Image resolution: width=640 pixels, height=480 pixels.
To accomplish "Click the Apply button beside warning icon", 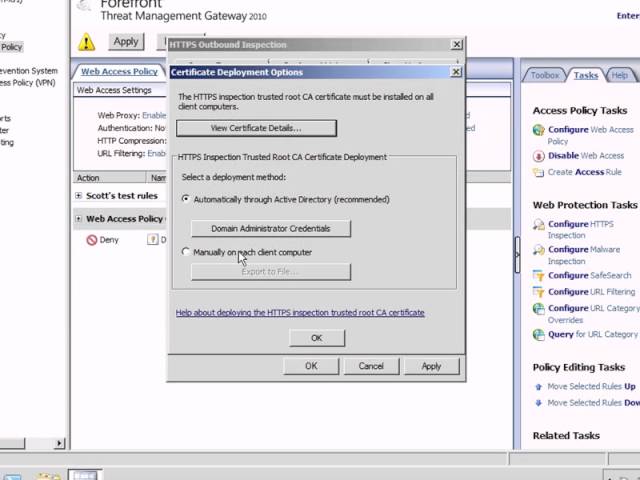I will 126,42.
